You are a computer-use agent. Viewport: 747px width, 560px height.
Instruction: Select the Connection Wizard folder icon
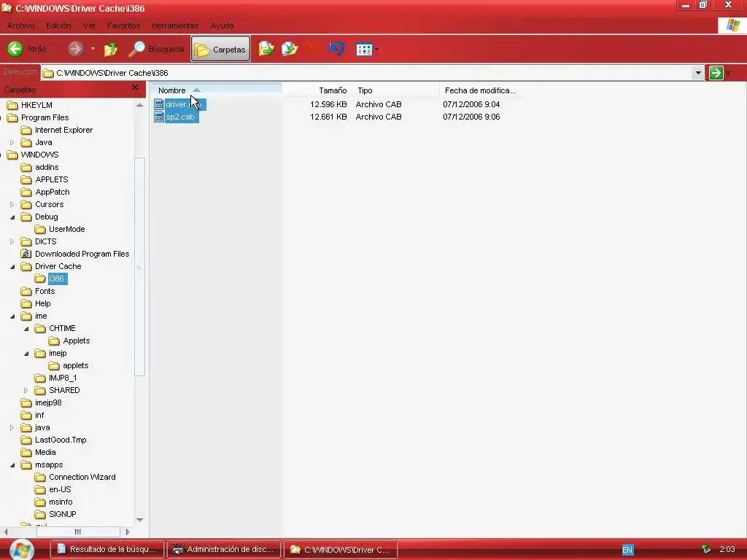(x=40, y=477)
